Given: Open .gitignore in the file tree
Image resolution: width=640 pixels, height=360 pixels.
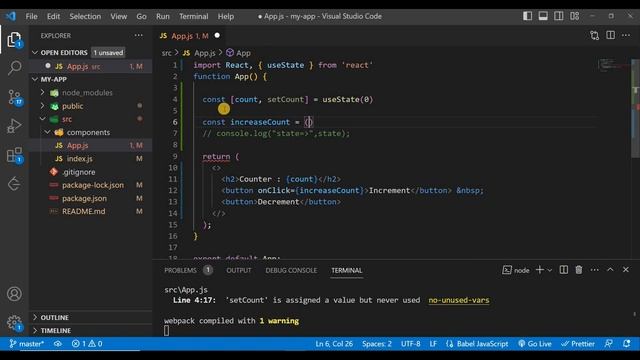Looking at the screenshot, I should pos(78,172).
